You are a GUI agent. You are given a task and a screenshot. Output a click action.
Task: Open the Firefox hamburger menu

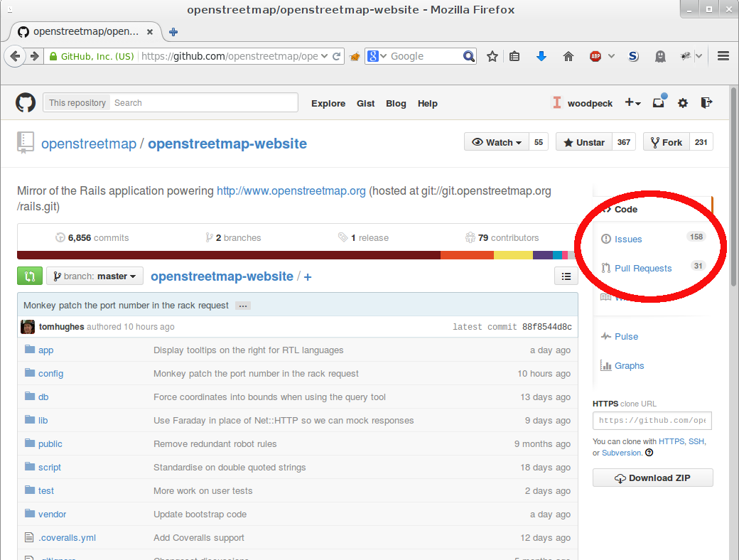tap(723, 56)
